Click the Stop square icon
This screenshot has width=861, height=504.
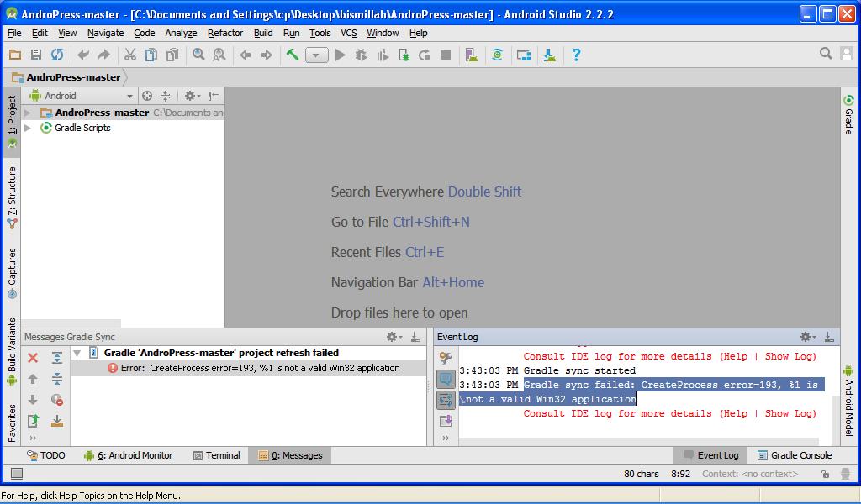pyautogui.click(x=446, y=55)
